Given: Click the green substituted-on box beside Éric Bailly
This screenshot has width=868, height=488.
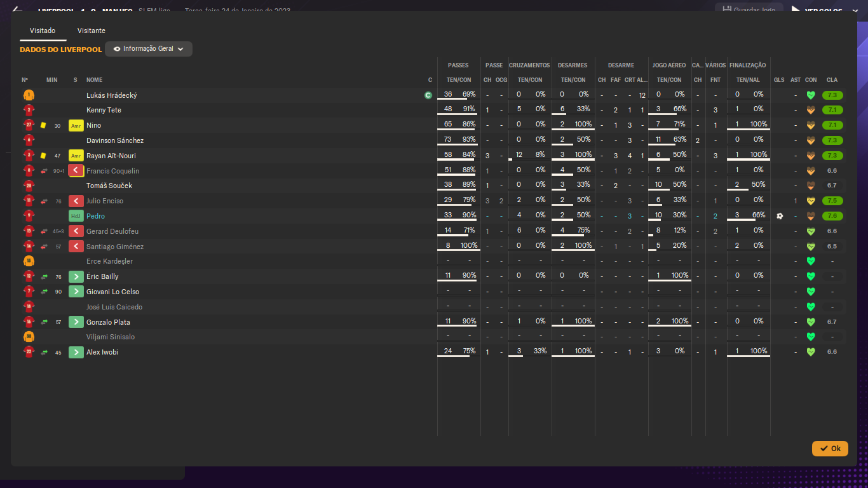Looking at the screenshot, I should (x=76, y=276).
